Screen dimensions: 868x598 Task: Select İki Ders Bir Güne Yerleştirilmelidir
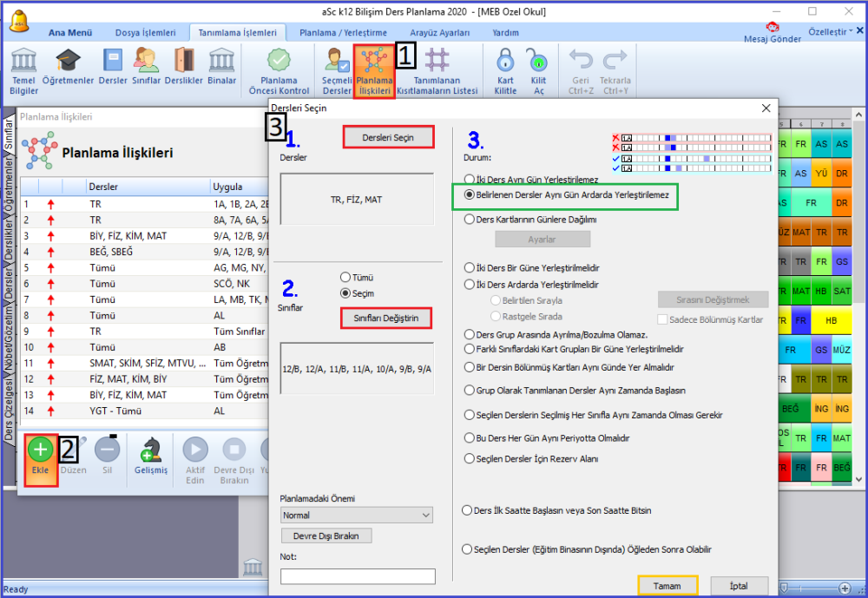point(470,268)
